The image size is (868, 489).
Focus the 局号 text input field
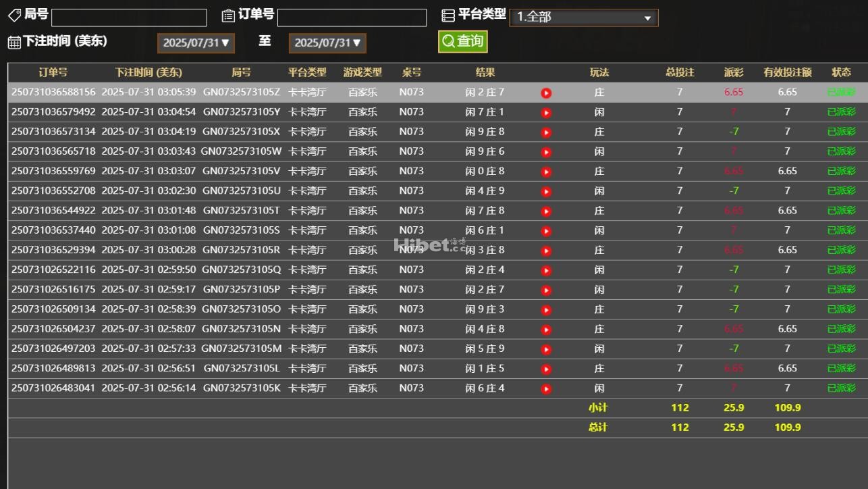tap(129, 18)
